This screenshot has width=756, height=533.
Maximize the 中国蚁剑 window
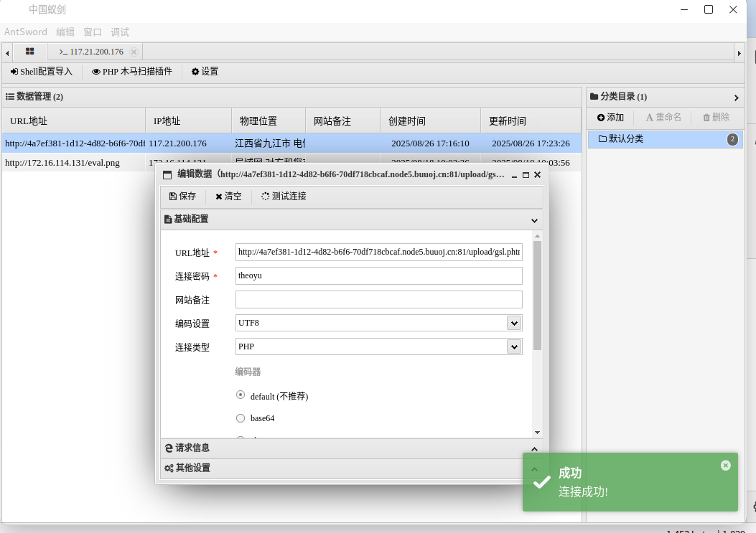(x=709, y=9)
